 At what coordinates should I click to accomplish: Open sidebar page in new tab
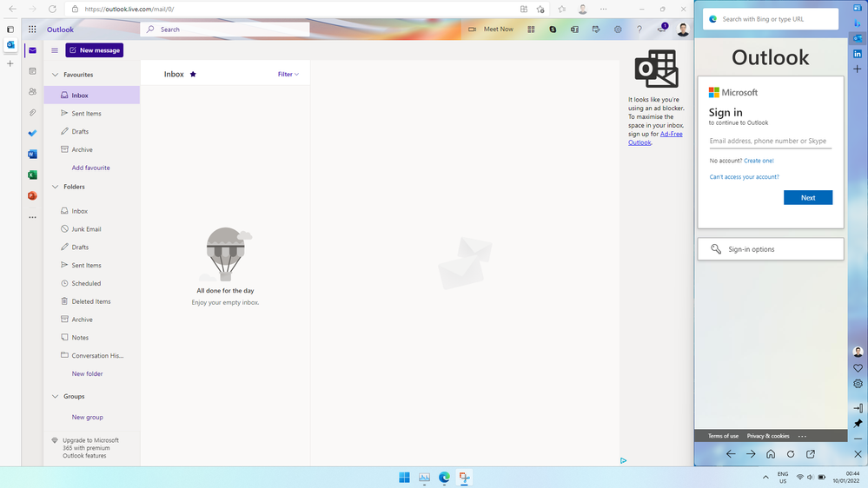[x=811, y=453]
